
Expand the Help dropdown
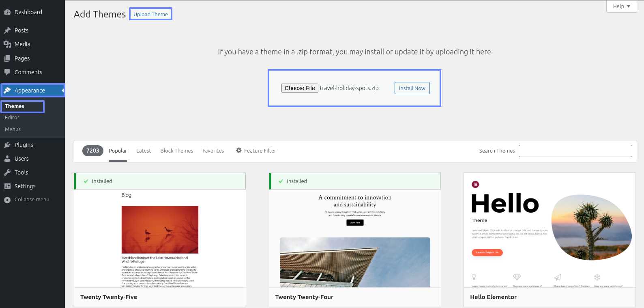[x=621, y=6]
